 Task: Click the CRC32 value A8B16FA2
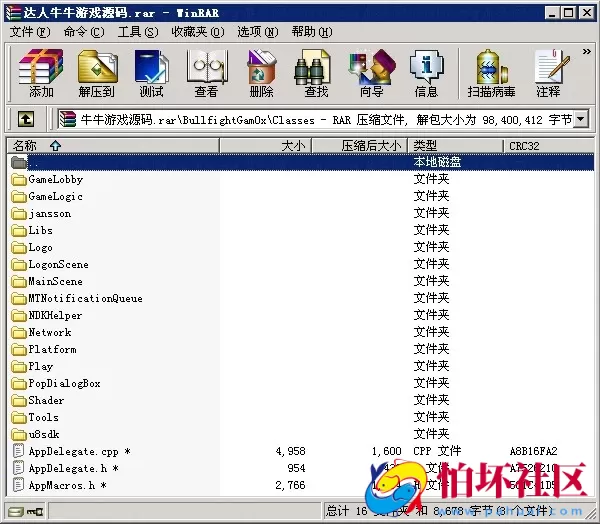pos(533,451)
